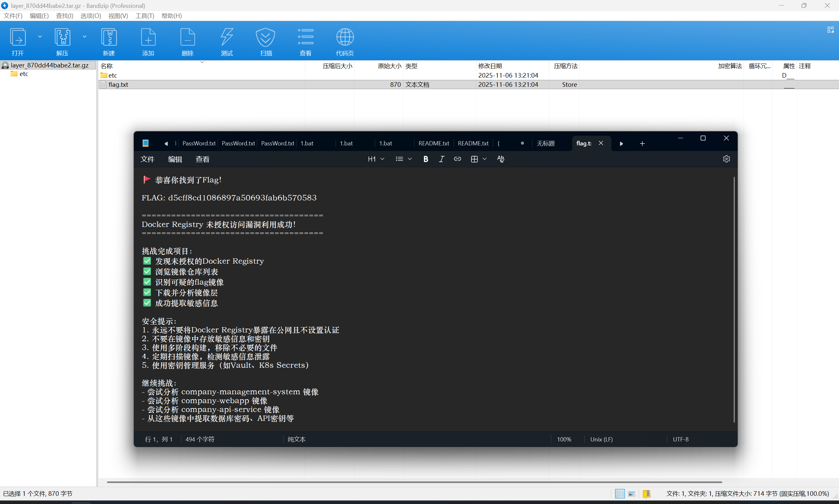Click the New archive (新建) icon
The height and width of the screenshot is (504, 839).
click(109, 37)
